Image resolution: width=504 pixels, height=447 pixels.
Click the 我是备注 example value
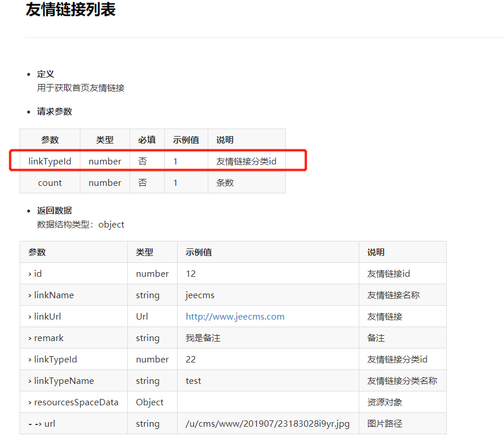[x=203, y=338]
